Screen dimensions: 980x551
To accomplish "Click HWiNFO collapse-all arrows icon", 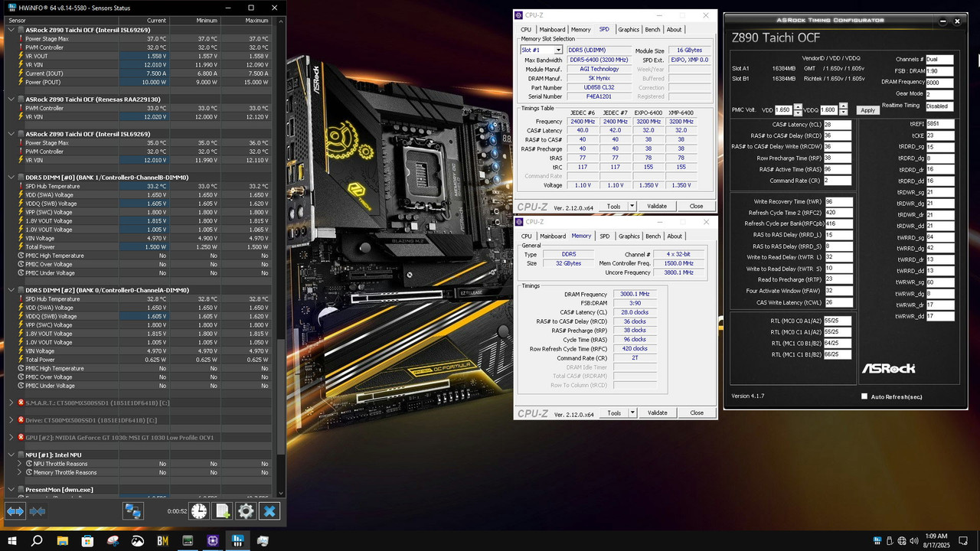I will [x=37, y=511].
